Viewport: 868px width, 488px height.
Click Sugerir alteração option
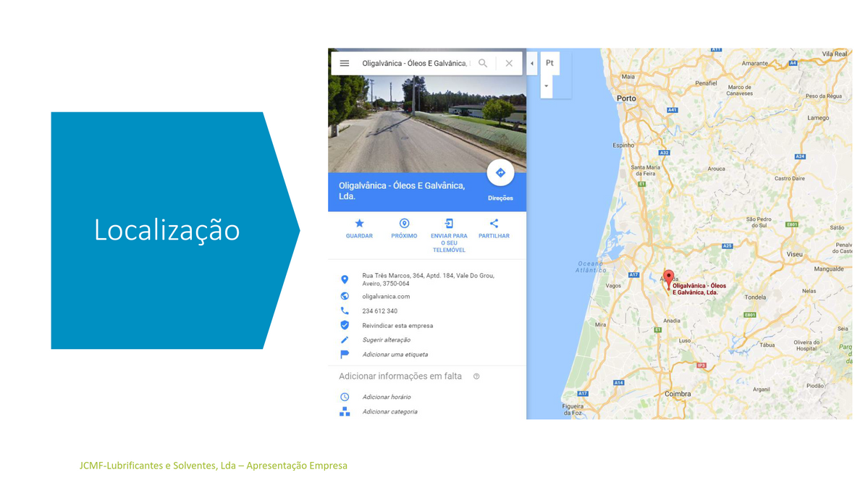coord(386,340)
